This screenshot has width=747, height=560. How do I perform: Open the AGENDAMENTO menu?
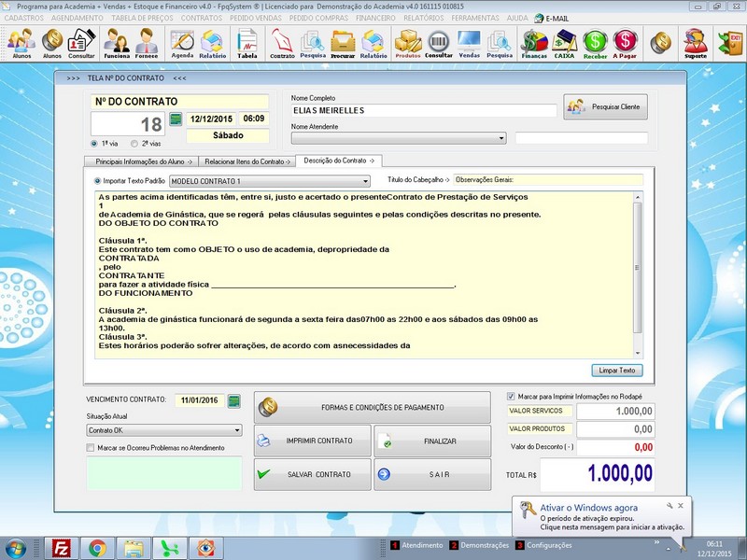pyautogui.click(x=78, y=18)
